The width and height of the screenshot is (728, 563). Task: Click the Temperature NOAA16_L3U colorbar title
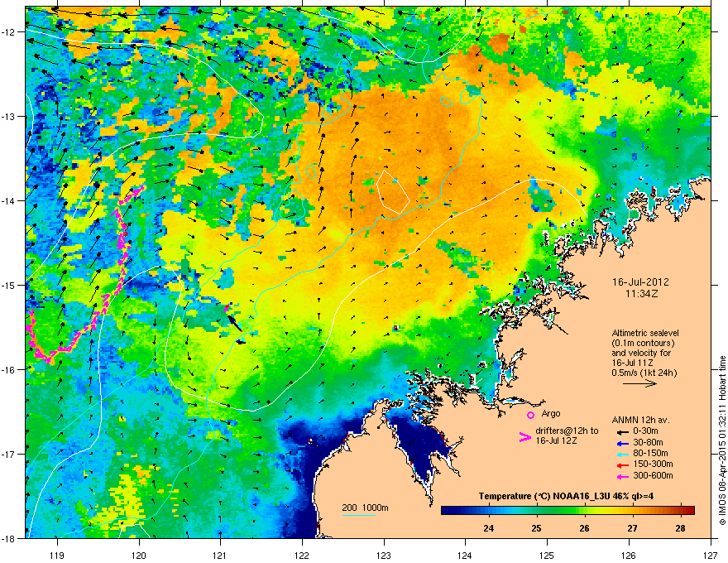(566, 496)
